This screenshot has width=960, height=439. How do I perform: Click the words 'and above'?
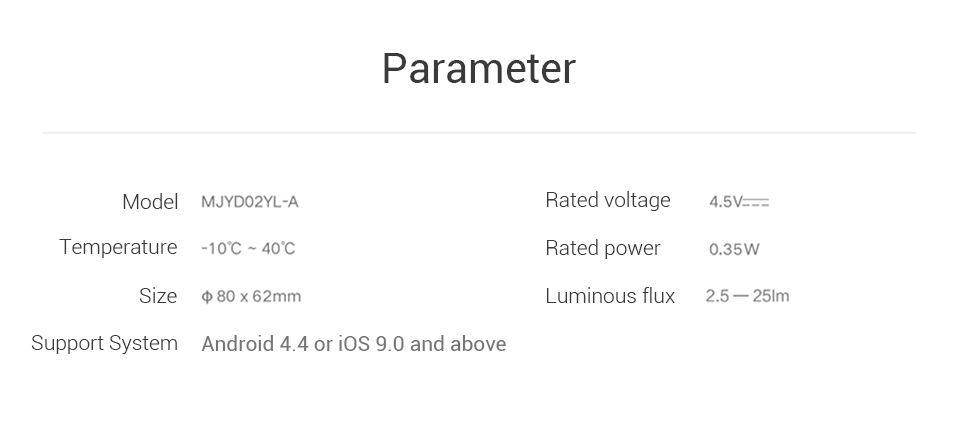458,344
